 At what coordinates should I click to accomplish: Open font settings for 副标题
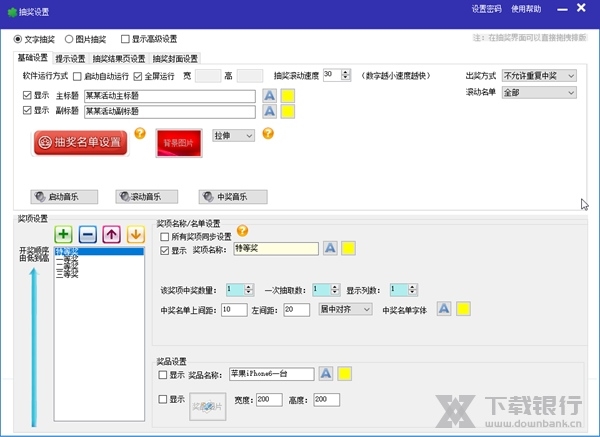[x=270, y=111]
